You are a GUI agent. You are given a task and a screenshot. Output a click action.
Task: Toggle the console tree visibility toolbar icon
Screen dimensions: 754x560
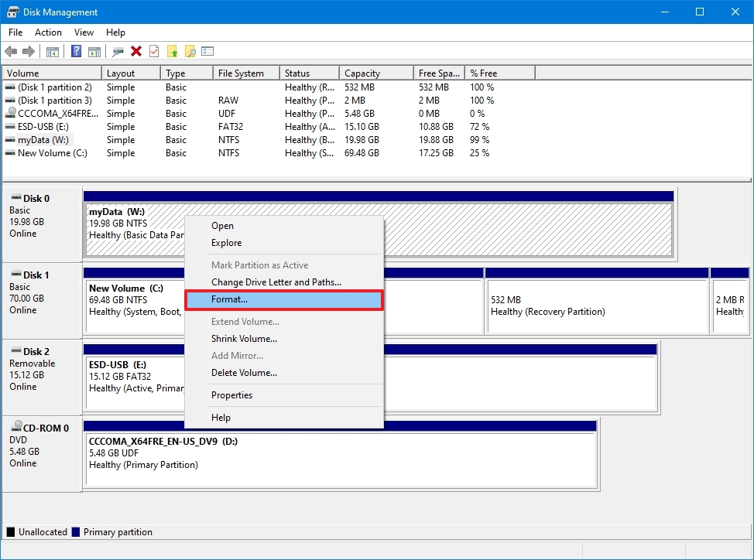tap(52, 51)
